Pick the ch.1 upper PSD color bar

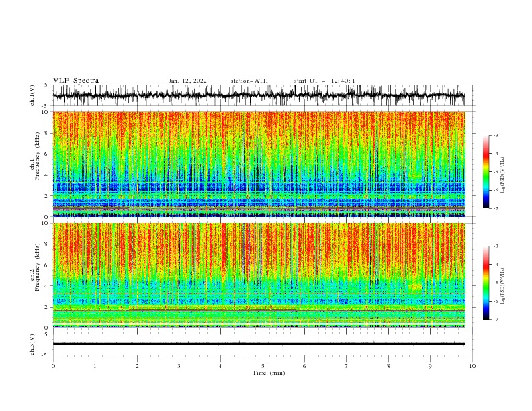point(486,172)
